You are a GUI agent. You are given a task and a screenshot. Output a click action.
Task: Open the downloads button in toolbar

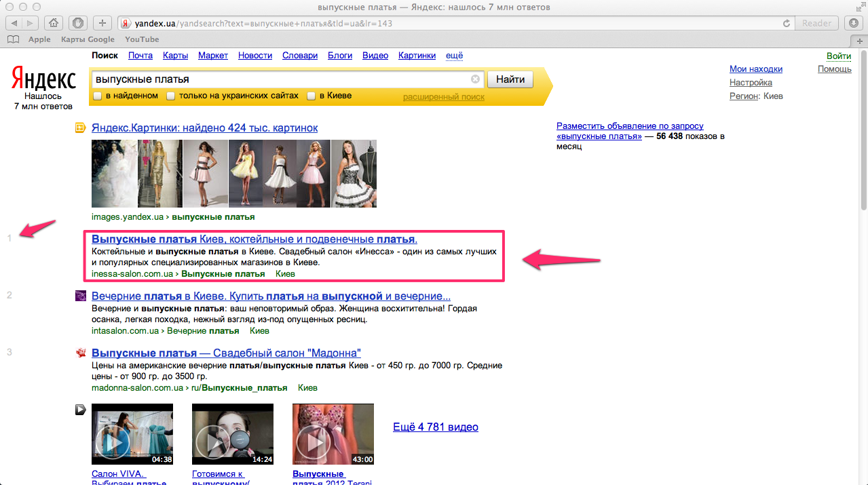coord(854,23)
